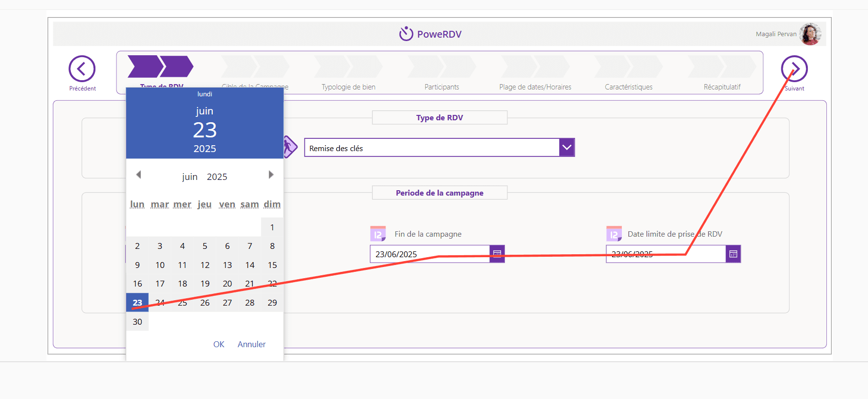Screen dimensions: 868x399
Task: Pick June 7 in the calendar
Action: [250, 246]
